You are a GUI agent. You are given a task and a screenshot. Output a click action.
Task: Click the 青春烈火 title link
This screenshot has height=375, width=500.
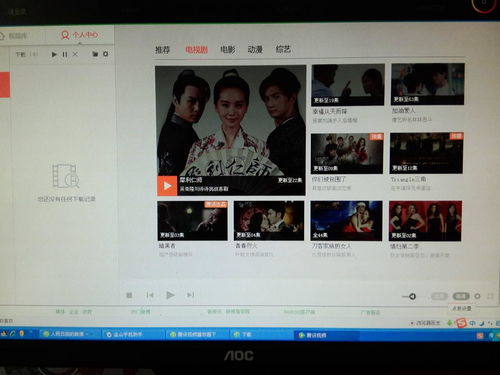246,246
